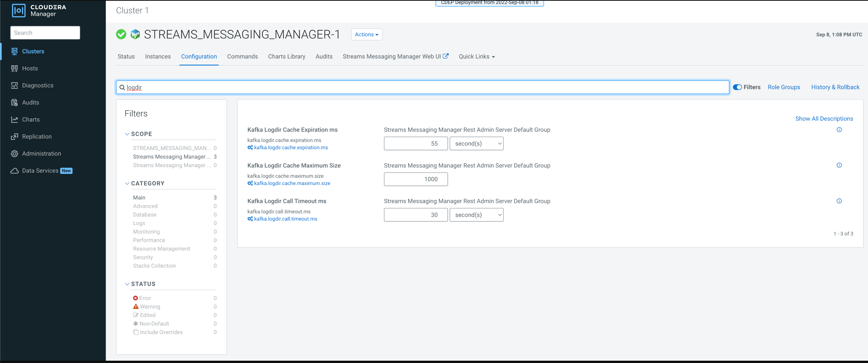This screenshot has width=868, height=363.
Task: Click the green healthy status icon beside the service name
Action: tap(121, 34)
